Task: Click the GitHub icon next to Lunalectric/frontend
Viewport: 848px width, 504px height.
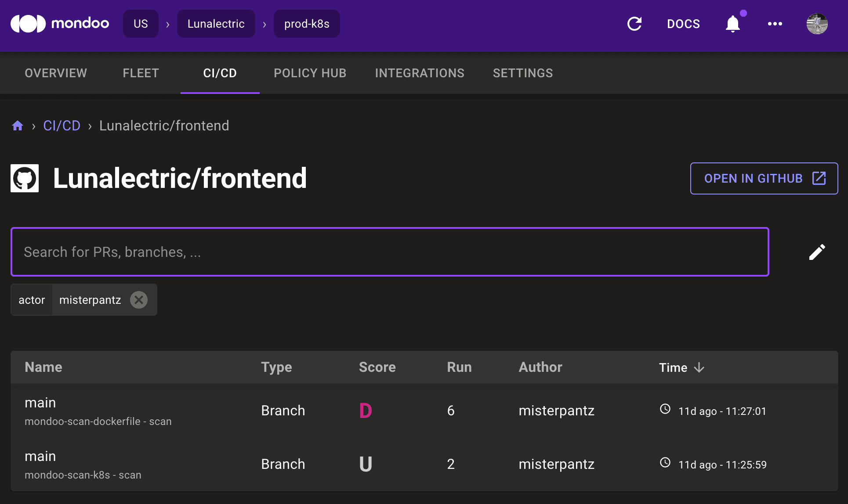Action: [24, 178]
